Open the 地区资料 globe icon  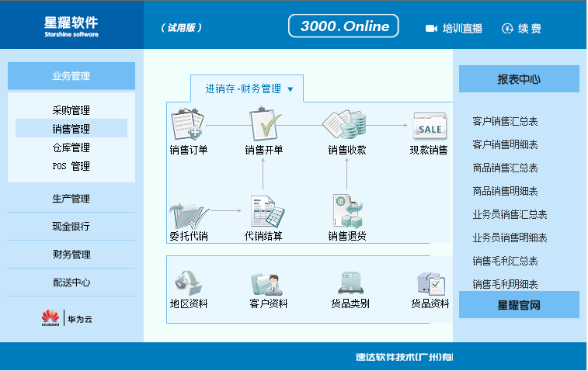click(x=188, y=283)
